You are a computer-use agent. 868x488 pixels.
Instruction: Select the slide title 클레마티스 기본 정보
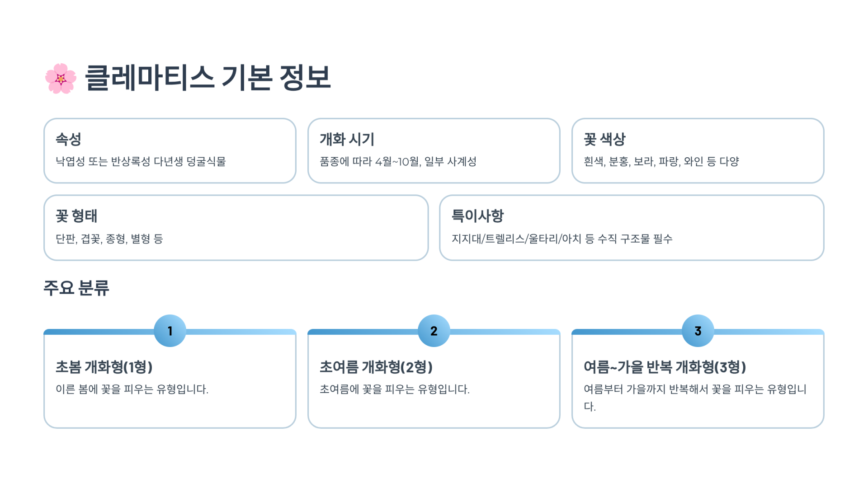pyautogui.click(x=208, y=78)
